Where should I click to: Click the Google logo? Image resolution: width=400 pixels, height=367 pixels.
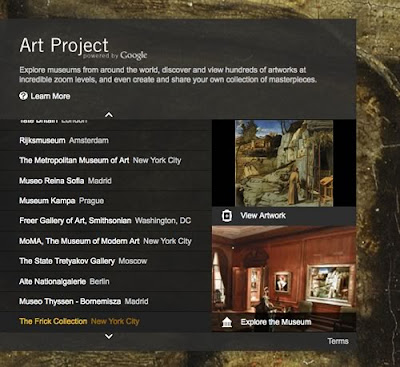[134, 56]
